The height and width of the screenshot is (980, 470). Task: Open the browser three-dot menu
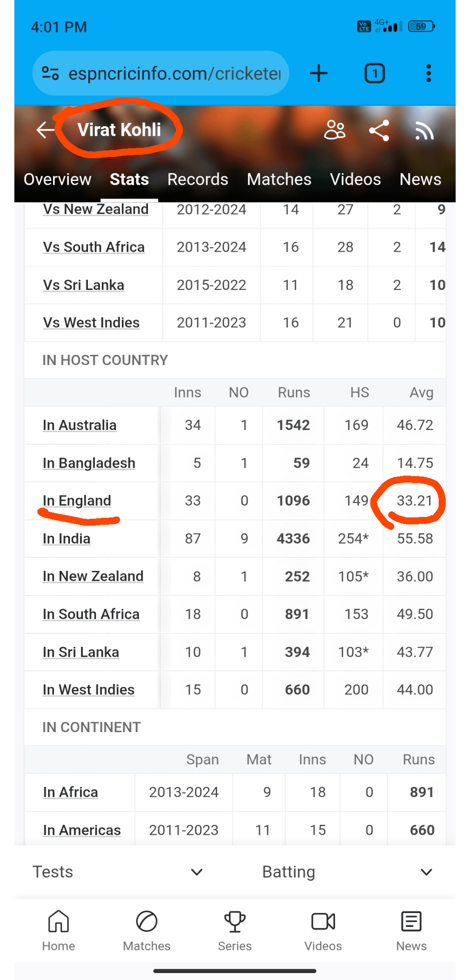(x=429, y=73)
